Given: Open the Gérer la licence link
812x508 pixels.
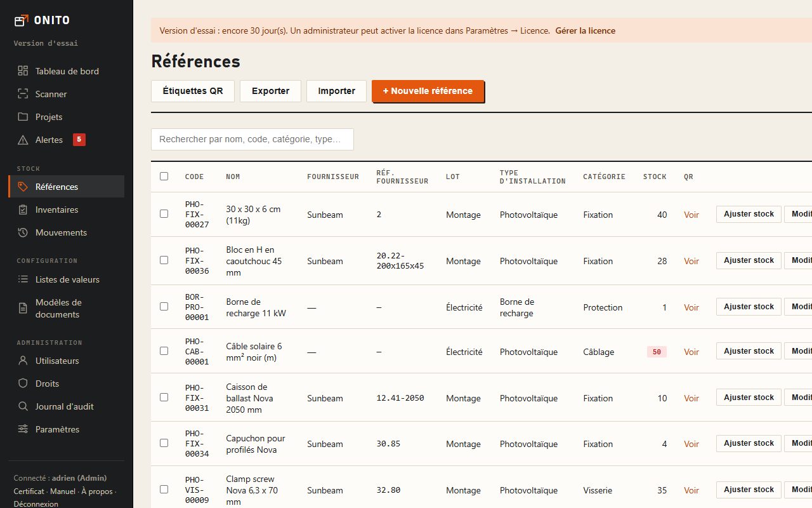Looking at the screenshot, I should [x=585, y=30].
